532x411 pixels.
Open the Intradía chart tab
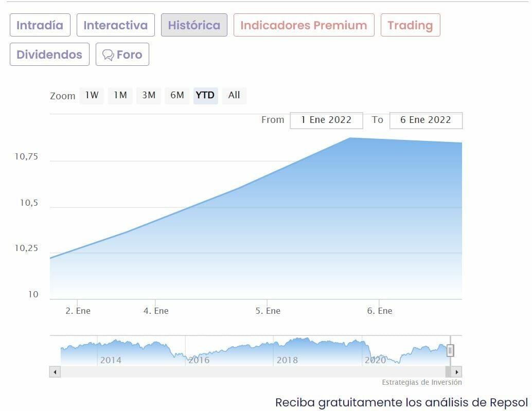coord(40,25)
